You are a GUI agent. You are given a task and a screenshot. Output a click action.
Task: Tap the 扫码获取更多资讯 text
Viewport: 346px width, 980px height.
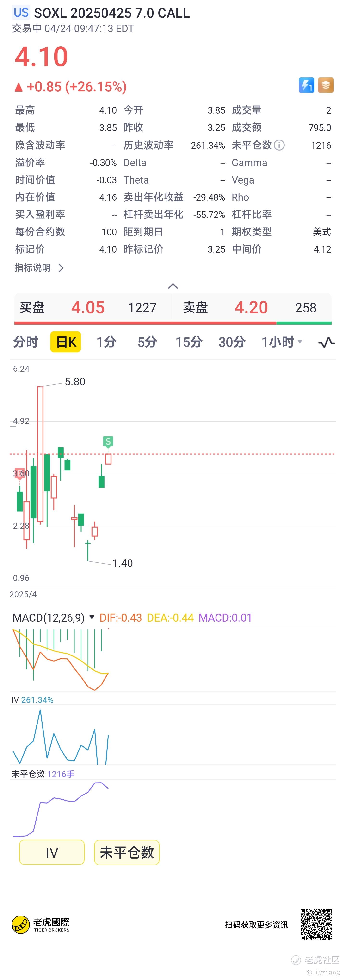click(256, 925)
